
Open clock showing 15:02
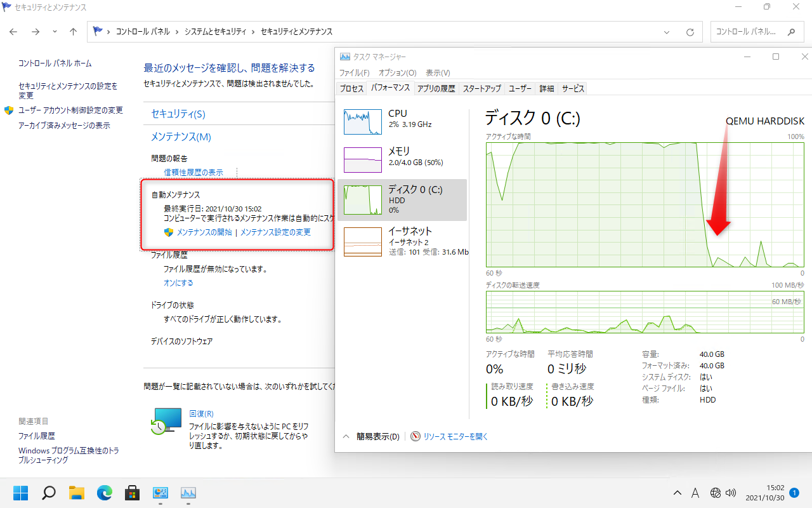[766, 493]
